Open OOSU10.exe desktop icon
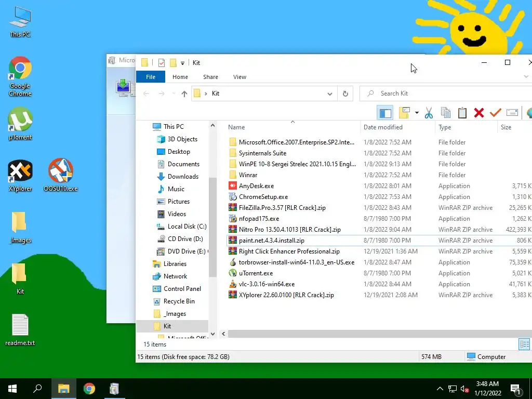Image resolution: width=532 pixels, height=399 pixels. click(61, 175)
